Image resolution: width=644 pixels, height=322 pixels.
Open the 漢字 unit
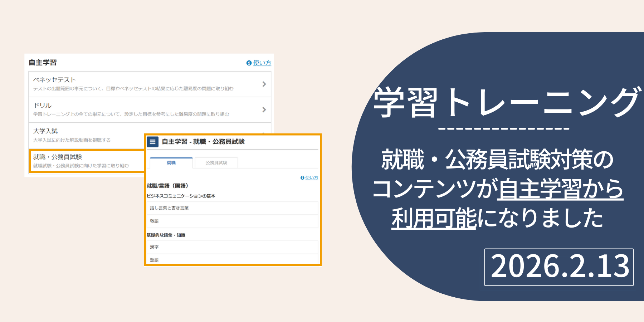pos(232,247)
